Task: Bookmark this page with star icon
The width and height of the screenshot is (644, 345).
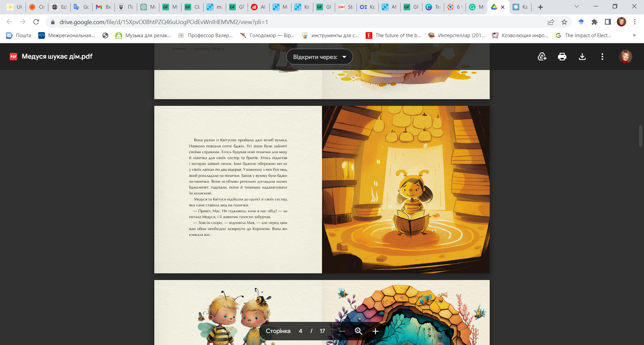Action: (x=565, y=22)
